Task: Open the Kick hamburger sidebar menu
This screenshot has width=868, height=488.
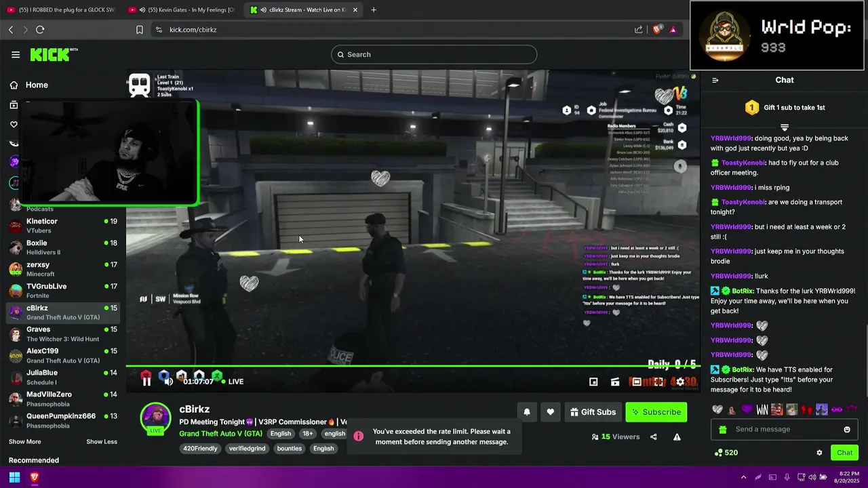Action: pos(16,55)
